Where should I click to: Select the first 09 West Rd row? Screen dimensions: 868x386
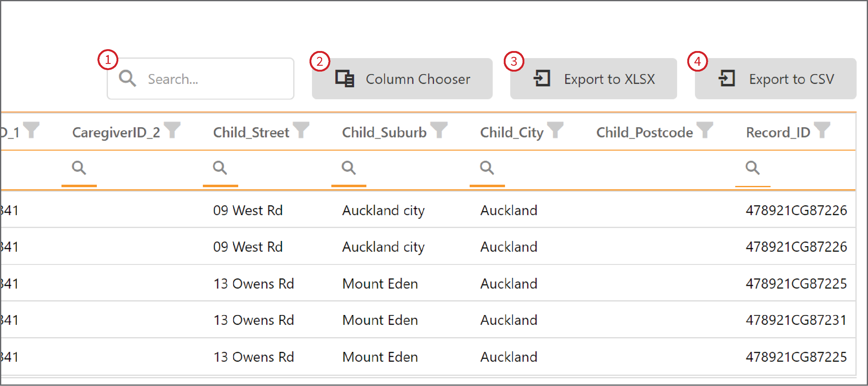point(428,210)
